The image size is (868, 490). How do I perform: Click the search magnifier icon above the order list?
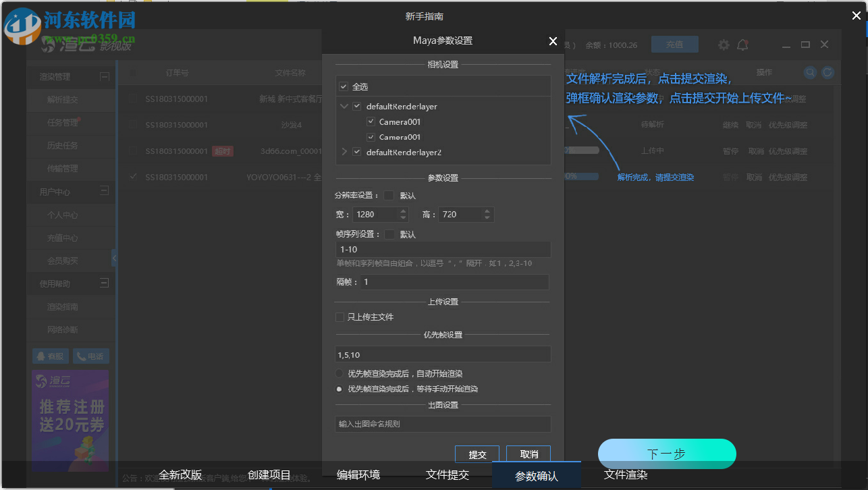click(x=810, y=72)
